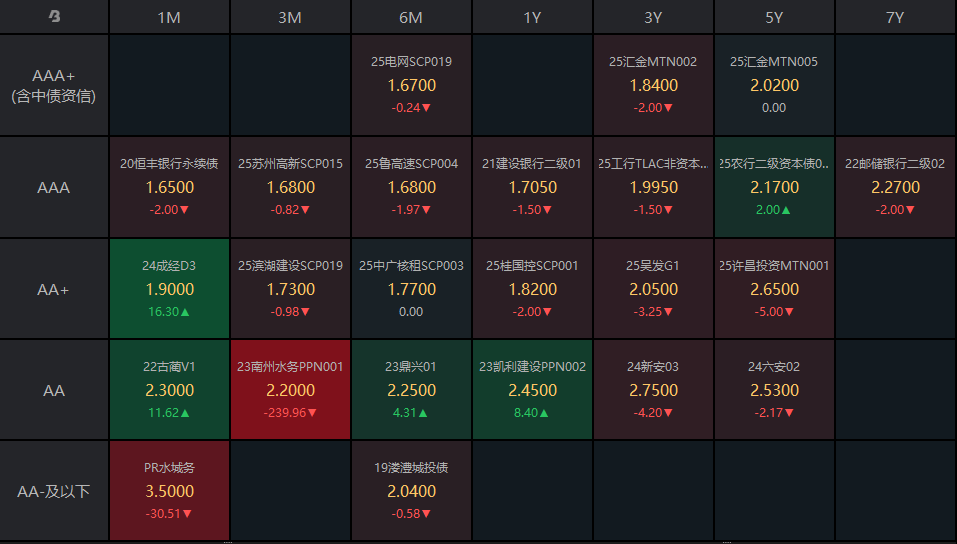This screenshot has height=544, width=957.
Task: Click the AAA+ rating row label
Action: point(54,85)
